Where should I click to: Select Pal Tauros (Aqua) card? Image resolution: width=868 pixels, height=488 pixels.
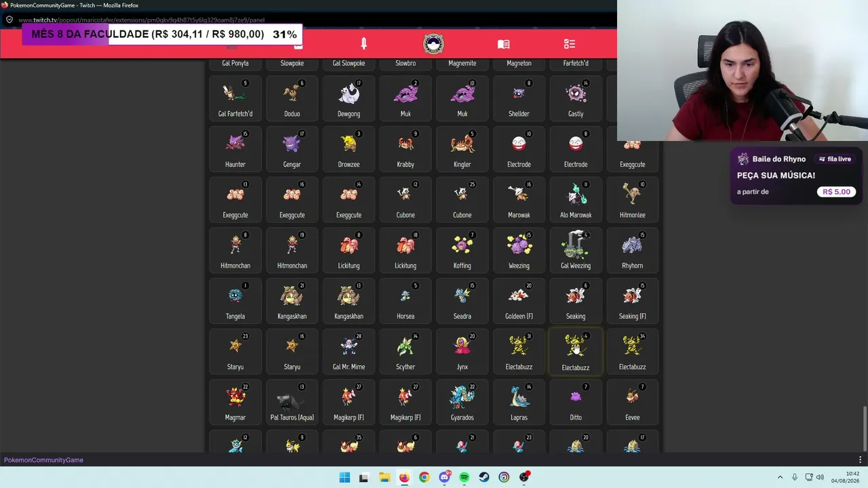292,403
